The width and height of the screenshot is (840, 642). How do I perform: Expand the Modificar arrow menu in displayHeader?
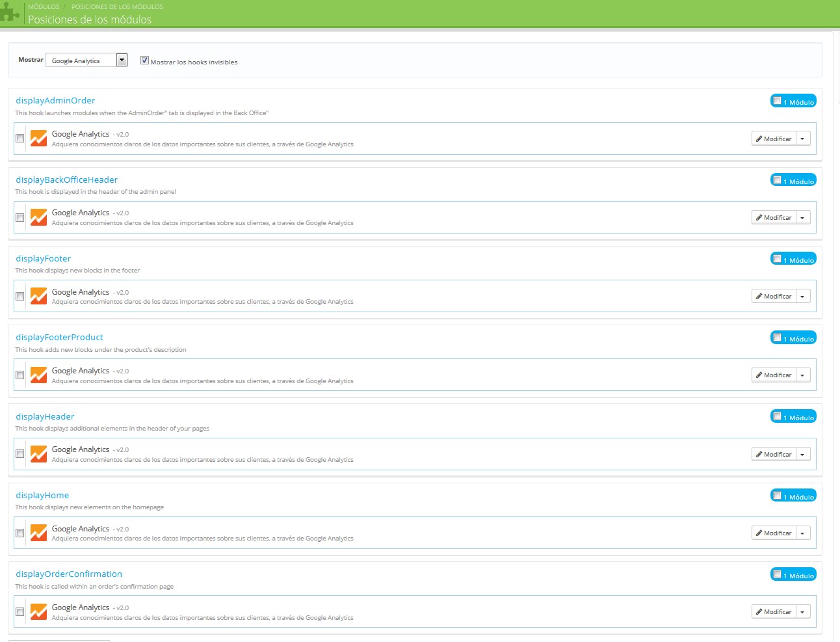tap(803, 454)
